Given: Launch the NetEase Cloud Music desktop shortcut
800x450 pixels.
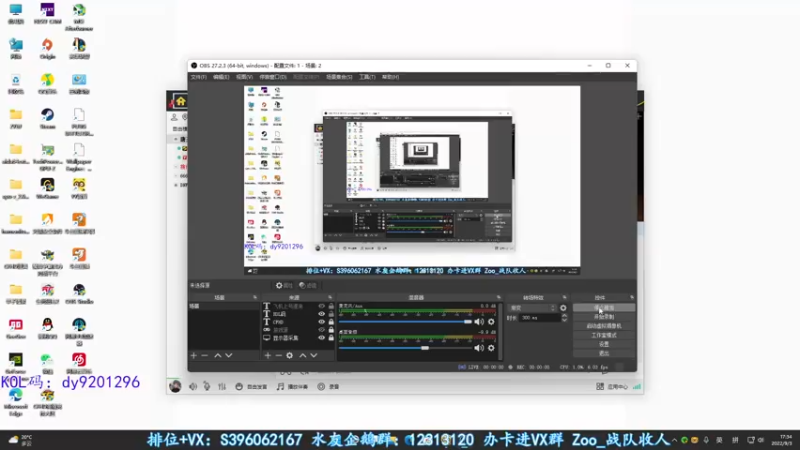Looking at the screenshot, I should pyautogui.click(x=79, y=364).
